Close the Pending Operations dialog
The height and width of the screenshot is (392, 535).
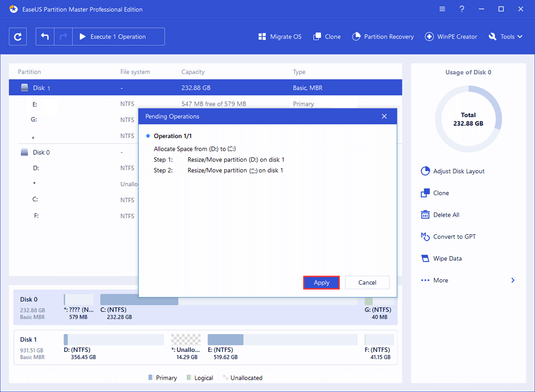384,116
